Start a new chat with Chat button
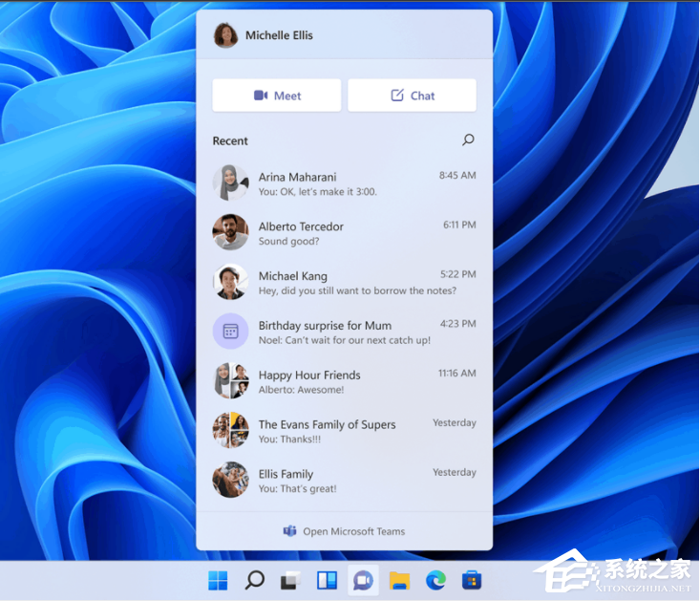The height and width of the screenshot is (601, 700). (412, 96)
